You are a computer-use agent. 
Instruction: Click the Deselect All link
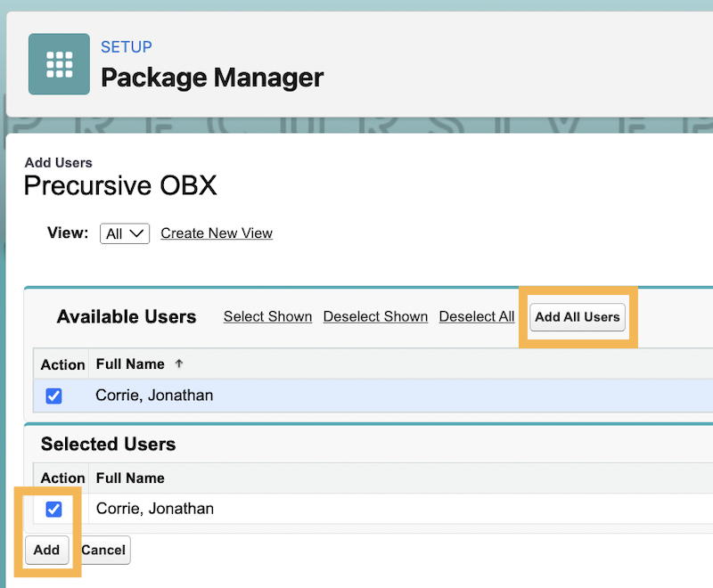(477, 316)
